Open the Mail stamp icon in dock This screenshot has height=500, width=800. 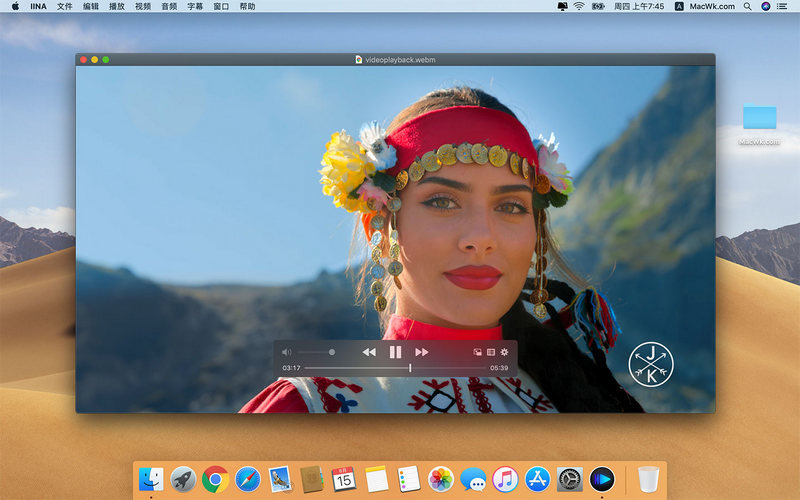click(280, 479)
